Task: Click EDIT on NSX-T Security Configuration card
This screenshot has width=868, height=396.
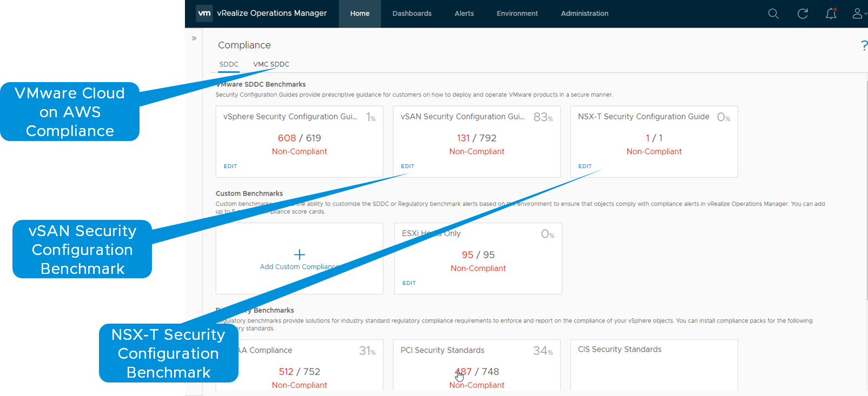Action: pos(585,166)
